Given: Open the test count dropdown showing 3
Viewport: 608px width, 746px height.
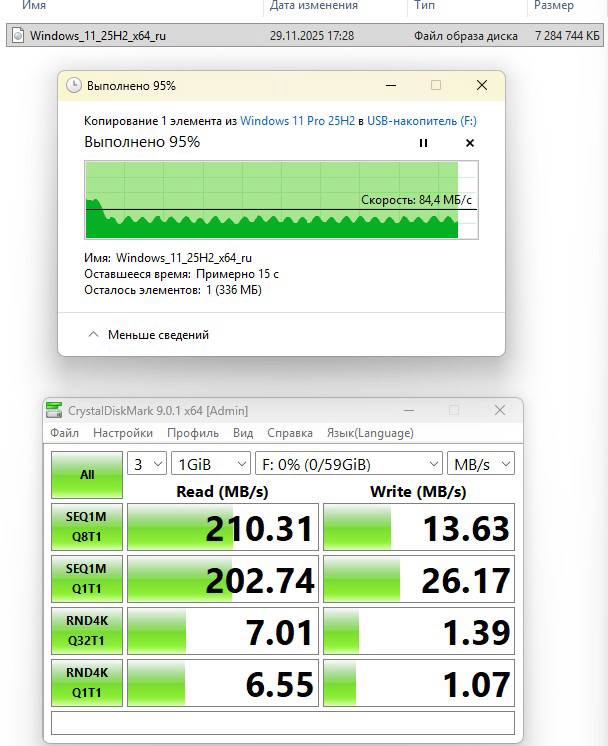Looking at the screenshot, I should coord(146,464).
